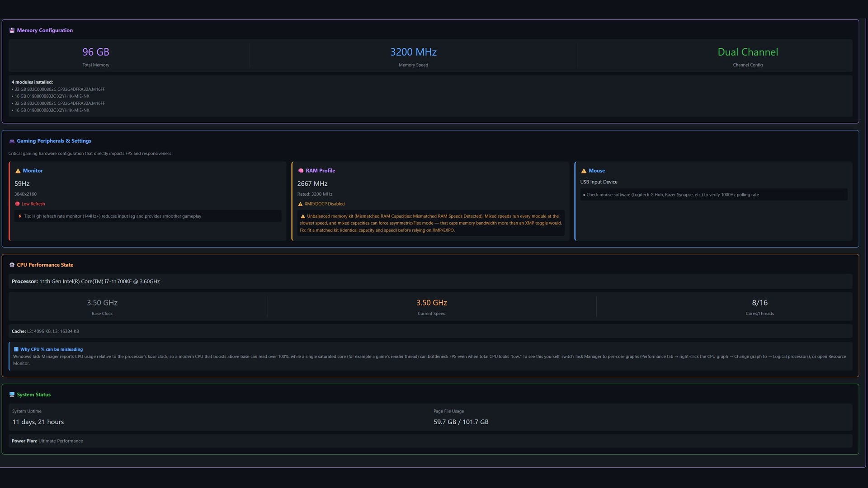Click the Monitor warning triangle icon
This screenshot has height=488, width=868.
pos(18,171)
